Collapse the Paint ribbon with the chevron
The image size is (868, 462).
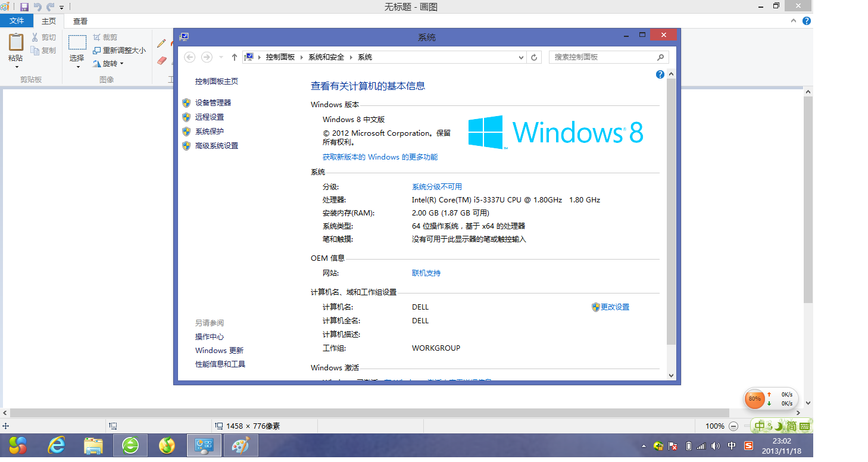click(794, 21)
